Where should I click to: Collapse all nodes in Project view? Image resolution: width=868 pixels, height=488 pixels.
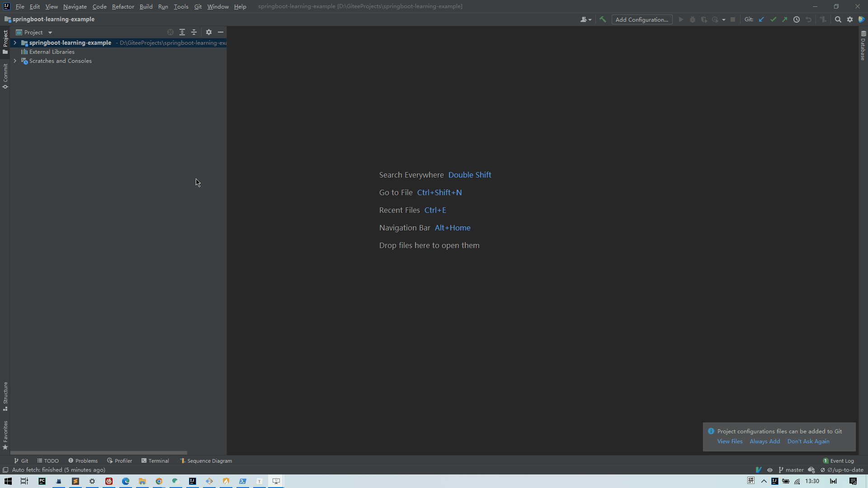coord(194,32)
